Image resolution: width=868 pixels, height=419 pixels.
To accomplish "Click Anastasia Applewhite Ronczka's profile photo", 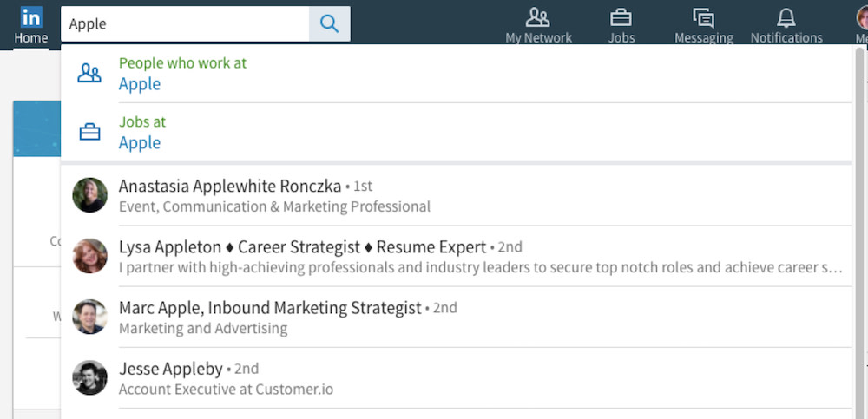I will pyautogui.click(x=89, y=195).
